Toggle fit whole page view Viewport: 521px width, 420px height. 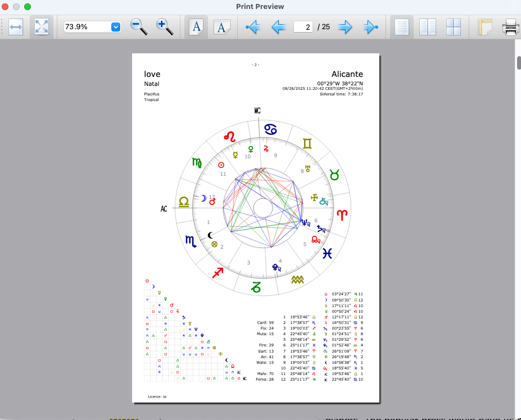[x=42, y=26]
